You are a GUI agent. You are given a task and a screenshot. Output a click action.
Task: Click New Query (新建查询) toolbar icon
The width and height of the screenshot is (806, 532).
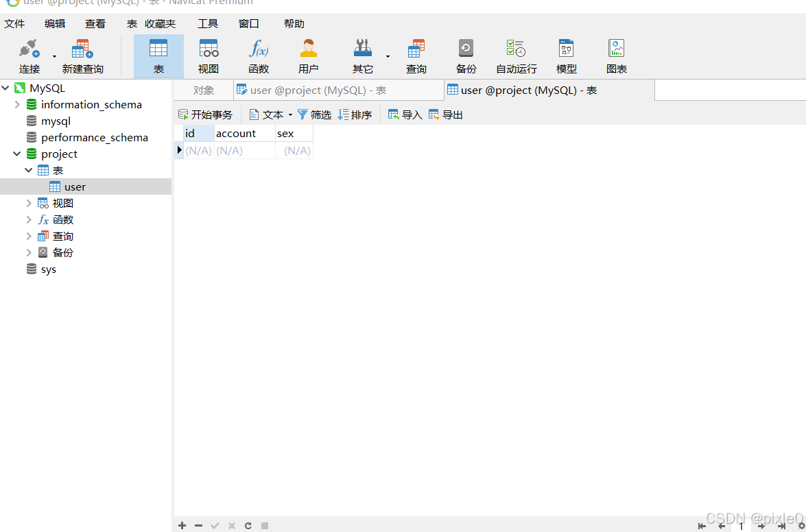click(x=82, y=49)
